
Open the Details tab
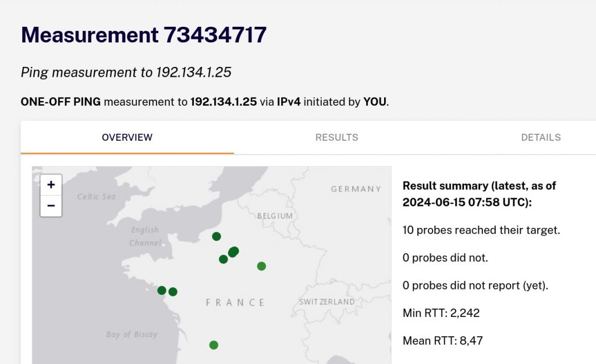[x=541, y=137]
